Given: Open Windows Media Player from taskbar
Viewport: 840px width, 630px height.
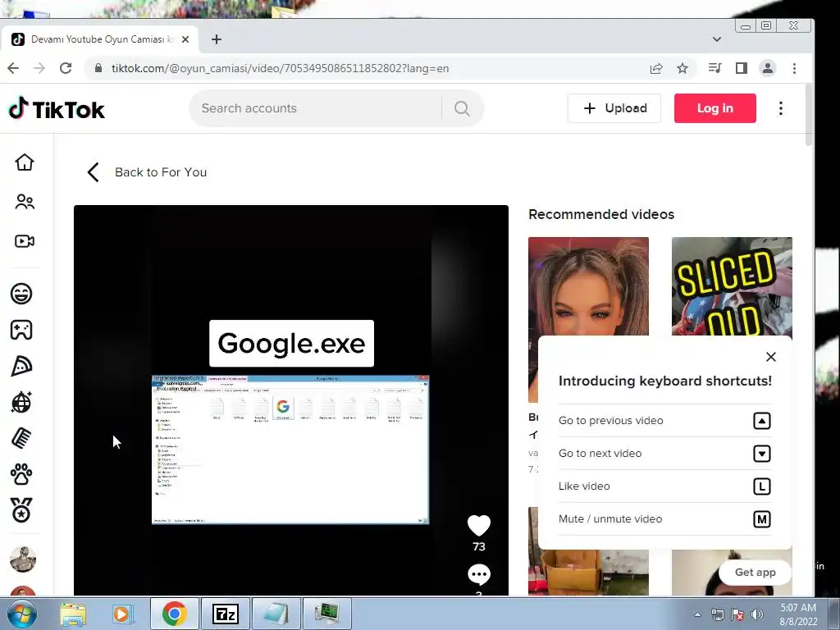Looking at the screenshot, I should pyautogui.click(x=123, y=614).
